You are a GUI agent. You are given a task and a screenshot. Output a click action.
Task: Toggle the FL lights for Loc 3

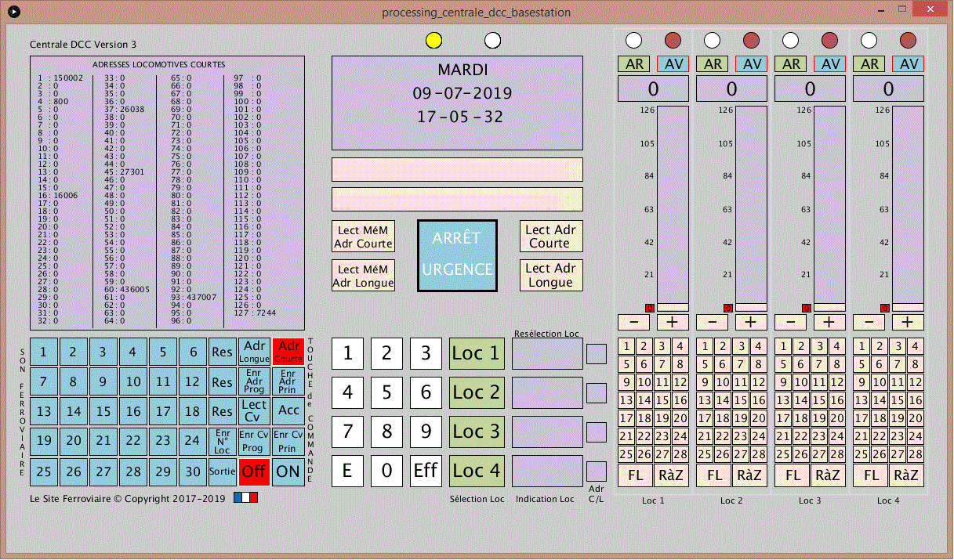[793, 475]
